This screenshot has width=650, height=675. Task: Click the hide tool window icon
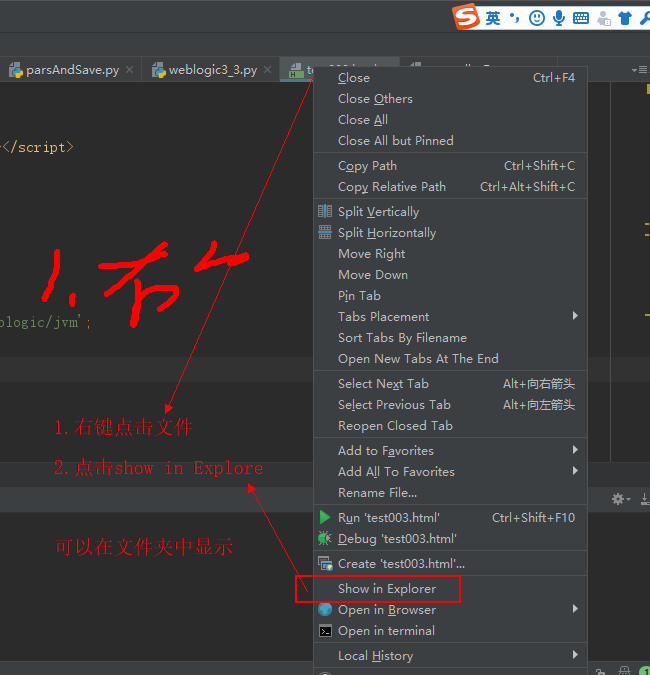pos(645,499)
